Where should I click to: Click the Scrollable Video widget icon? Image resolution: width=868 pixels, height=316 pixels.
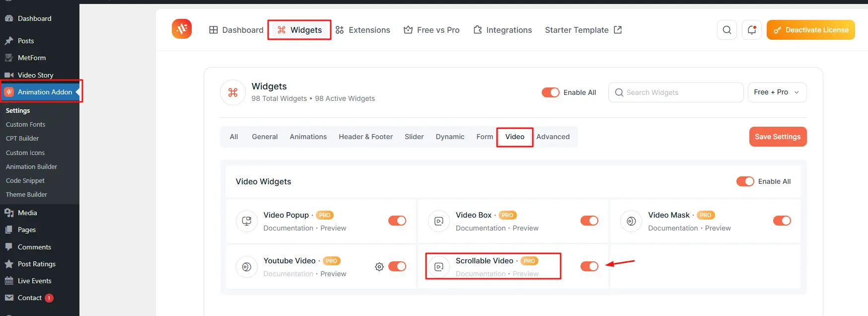click(439, 267)
